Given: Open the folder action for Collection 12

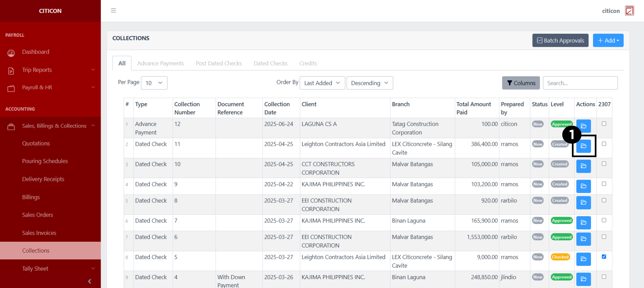Looking at the screenshot, I should pyautogui.click(x=583, y=126).
